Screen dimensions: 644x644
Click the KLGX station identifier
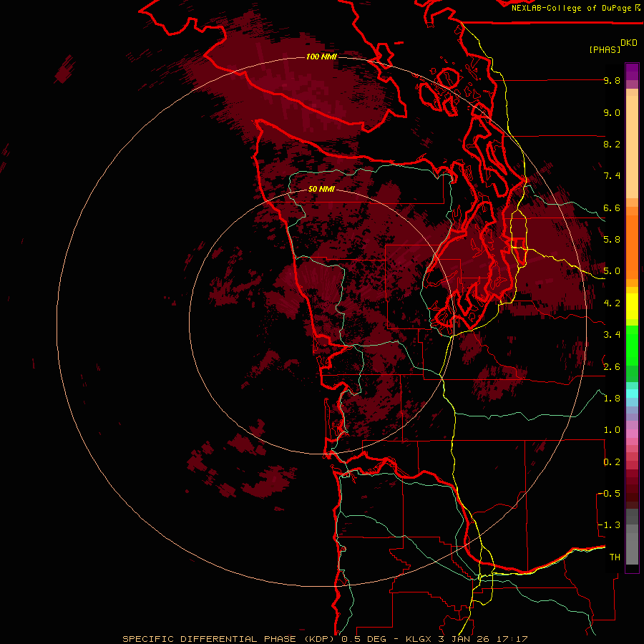[419, 639]
